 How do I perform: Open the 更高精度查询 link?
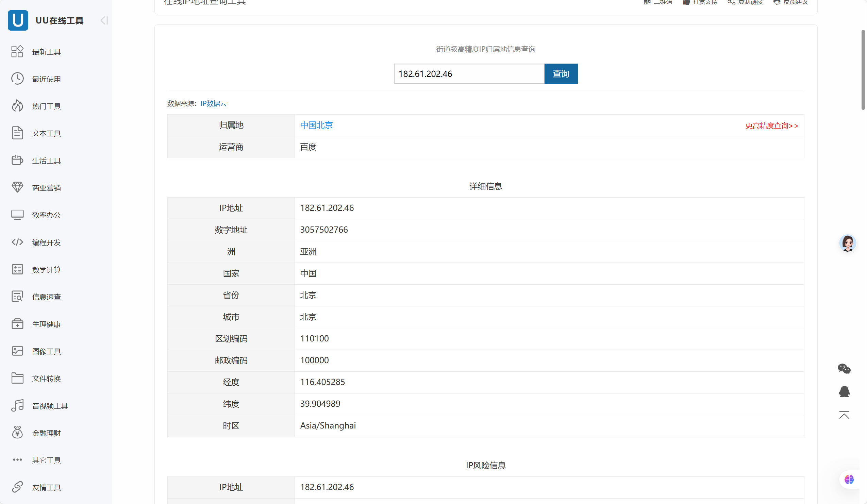point(772,125)
